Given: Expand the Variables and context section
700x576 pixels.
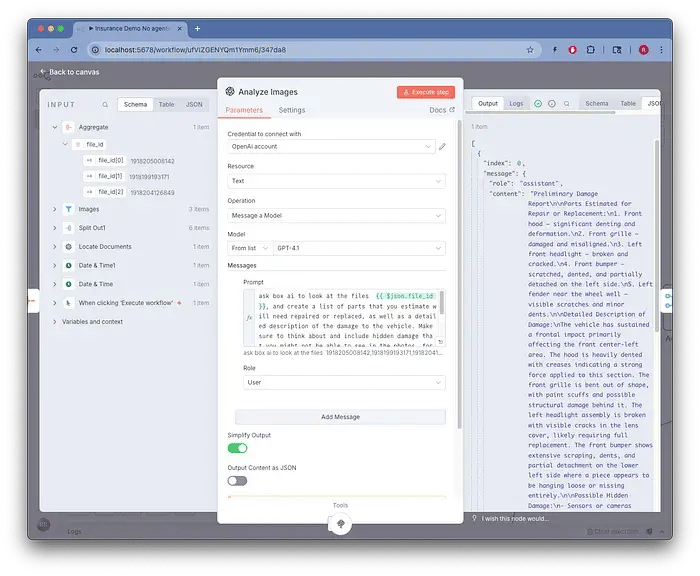Looking at the screenshot, I should click(x=54, y=321).
